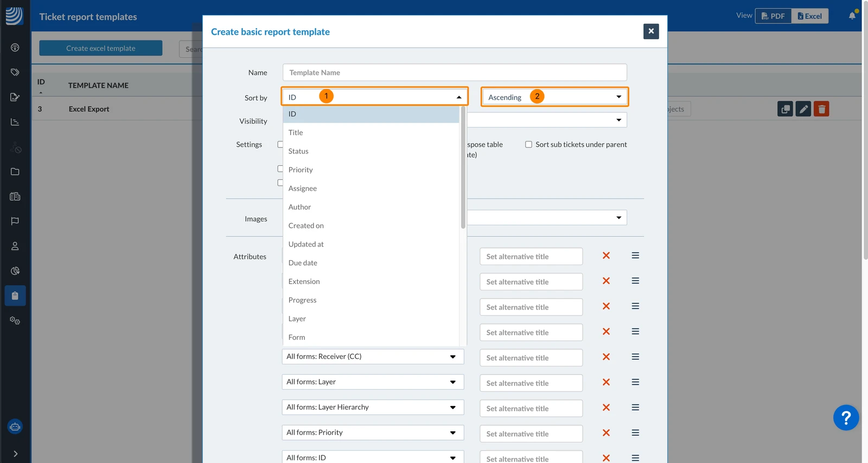The width and height of the screenshot is (868, 463).
Task: Delete the Excel Export template
Action: point(821,109)
